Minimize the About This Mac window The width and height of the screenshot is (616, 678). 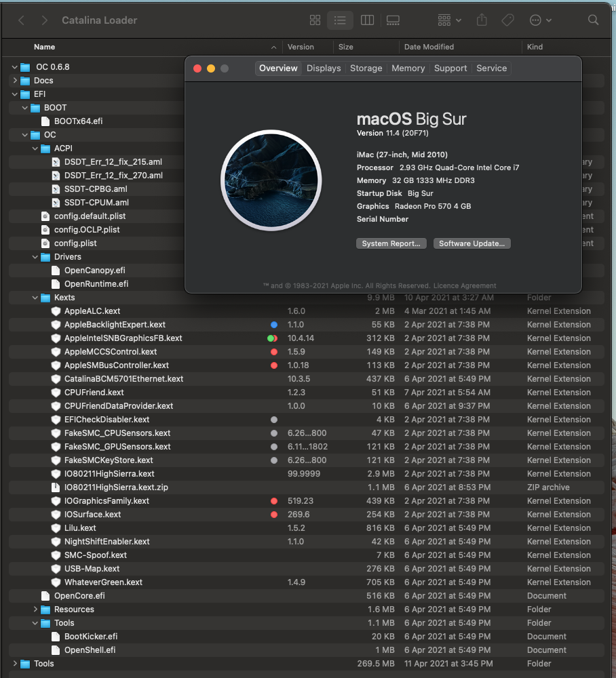click(x=211, y=68)
